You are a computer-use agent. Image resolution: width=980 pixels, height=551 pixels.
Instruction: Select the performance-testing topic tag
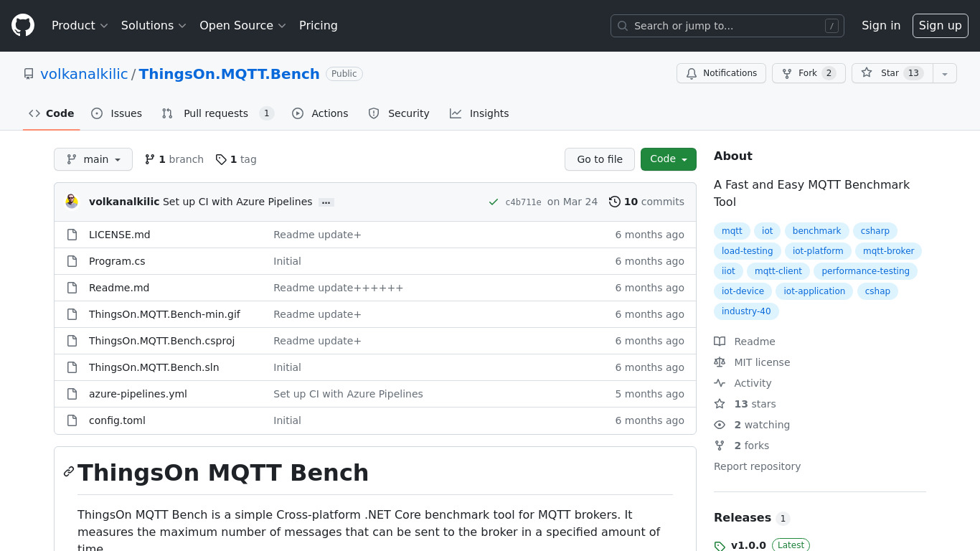[865, 271]
